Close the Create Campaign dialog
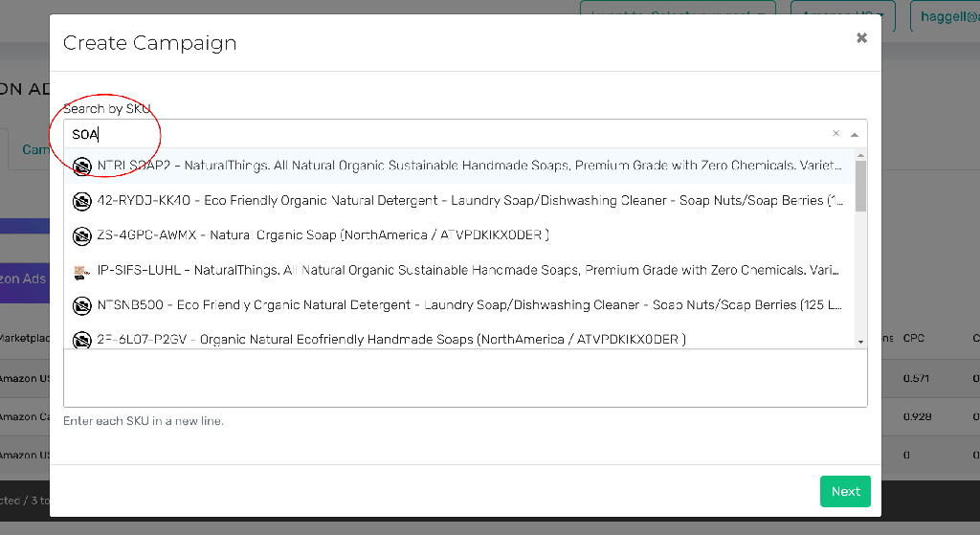This screenshot has height=535, width=980. 862,38
